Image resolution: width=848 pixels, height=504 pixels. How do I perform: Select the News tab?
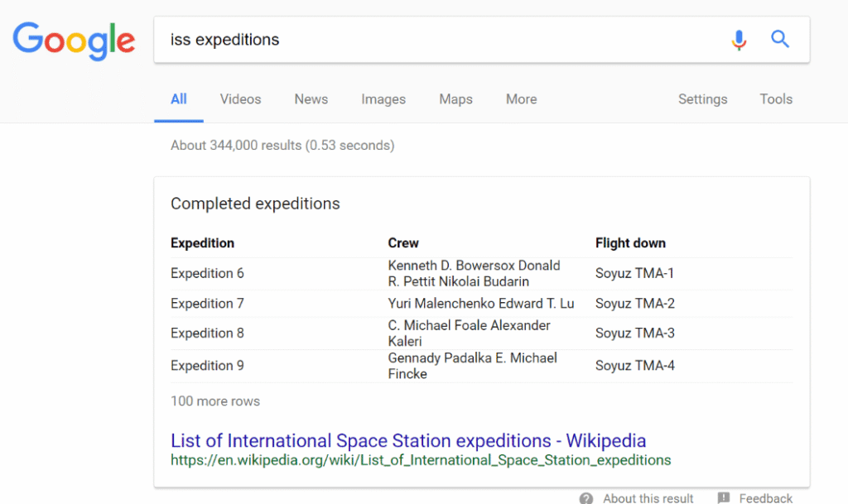tap(311, 98)
